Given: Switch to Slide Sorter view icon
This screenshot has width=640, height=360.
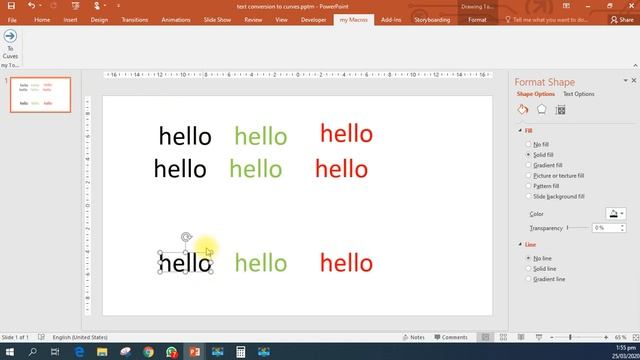Looking at the screenshot, I should 503,337.
